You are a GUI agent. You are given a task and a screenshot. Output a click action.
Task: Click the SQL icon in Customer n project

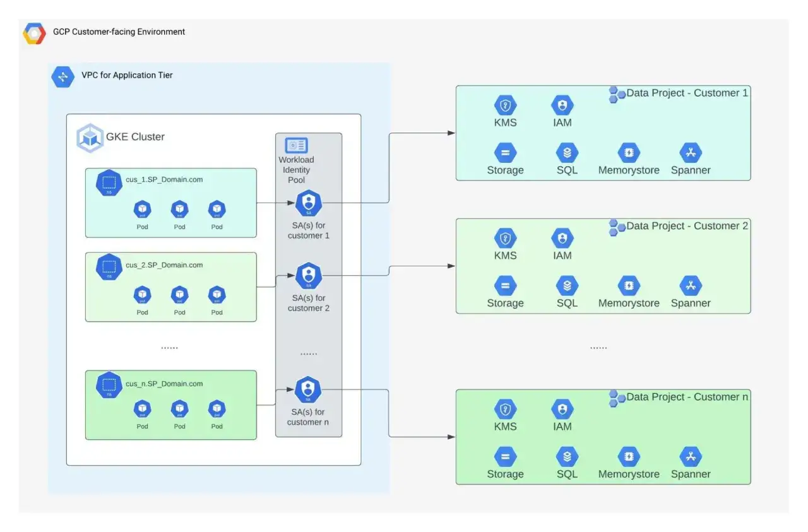[567, 457]
